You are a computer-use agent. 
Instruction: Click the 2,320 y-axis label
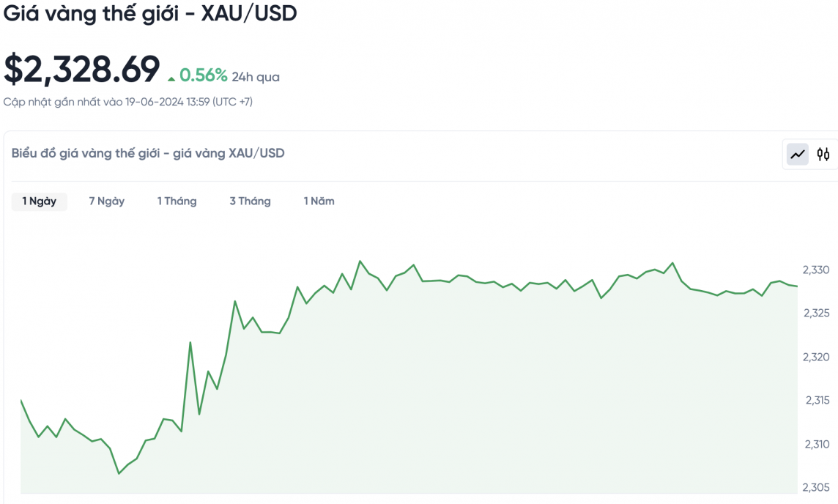pos(816,357)
